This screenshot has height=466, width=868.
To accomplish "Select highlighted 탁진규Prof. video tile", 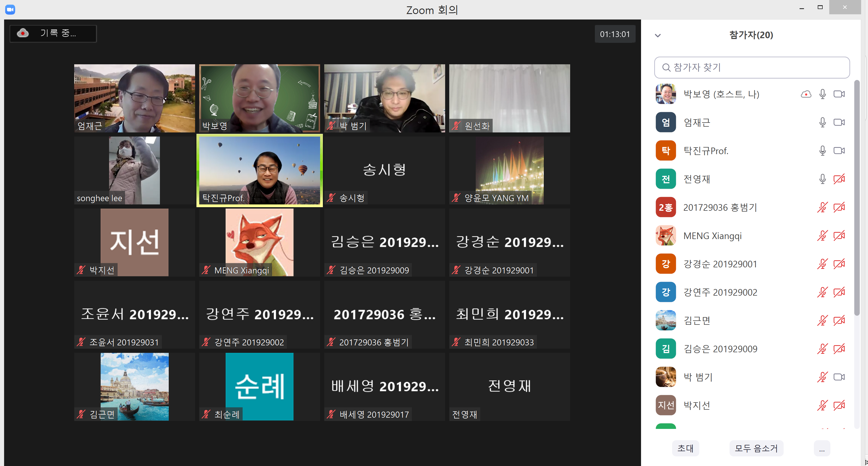I will [259, 170].
